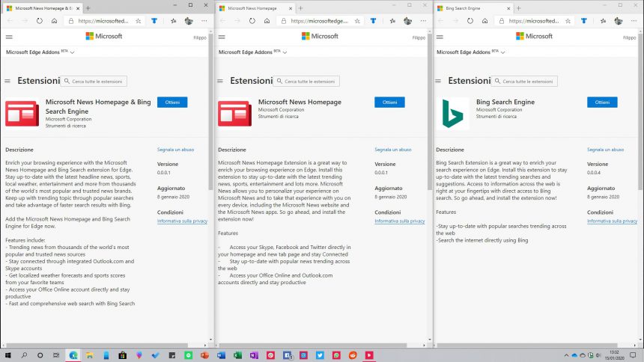
Task: Open Windows Start menu
Action: [7, 355]
